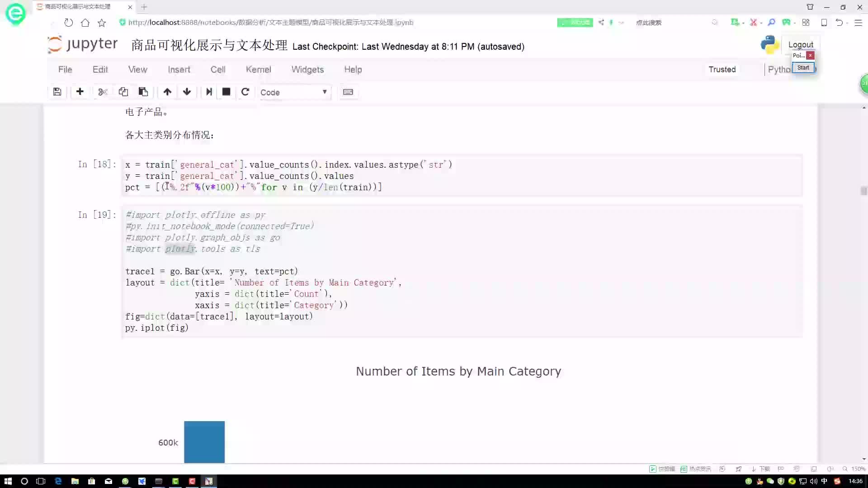The image size is (868, 488).
Task: Open the Kernel menu
Action: (258, 70)
